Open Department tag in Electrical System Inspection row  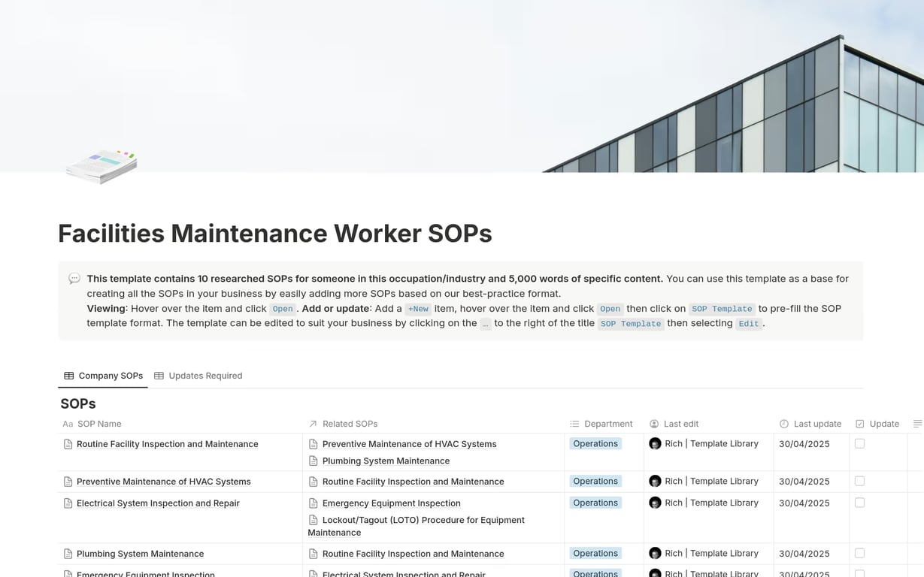[x=595, y=503]
